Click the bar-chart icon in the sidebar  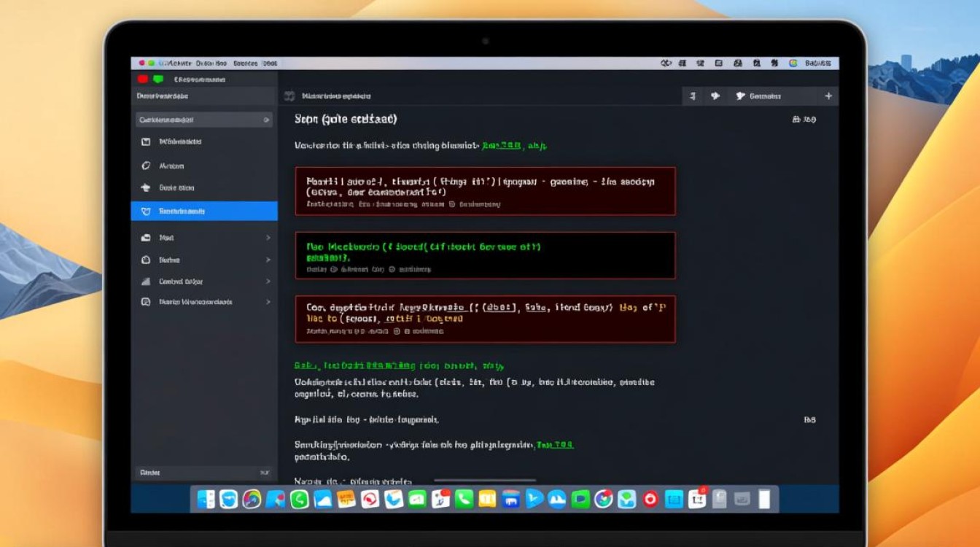click(145, 282)
